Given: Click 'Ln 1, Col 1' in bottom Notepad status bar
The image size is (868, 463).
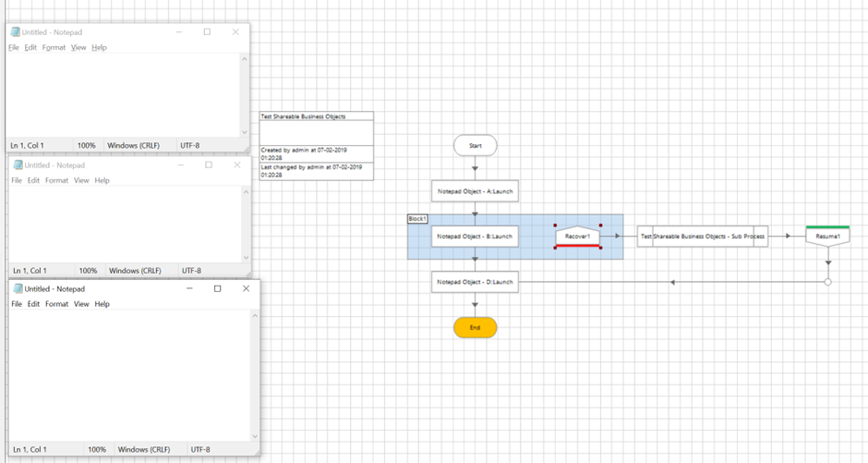Looking at the screenshot, I should [30, 450].
